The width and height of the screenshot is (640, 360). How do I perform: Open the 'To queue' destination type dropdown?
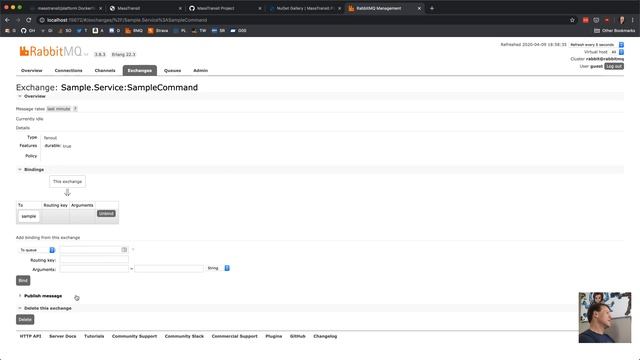pyautogui.click(x=37, y=250)
